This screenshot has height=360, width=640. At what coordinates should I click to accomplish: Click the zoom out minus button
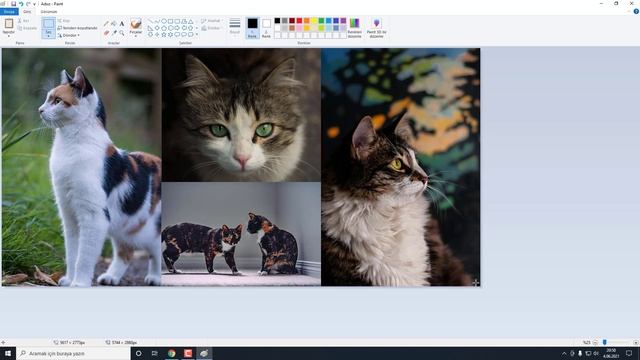pos(595,342)
